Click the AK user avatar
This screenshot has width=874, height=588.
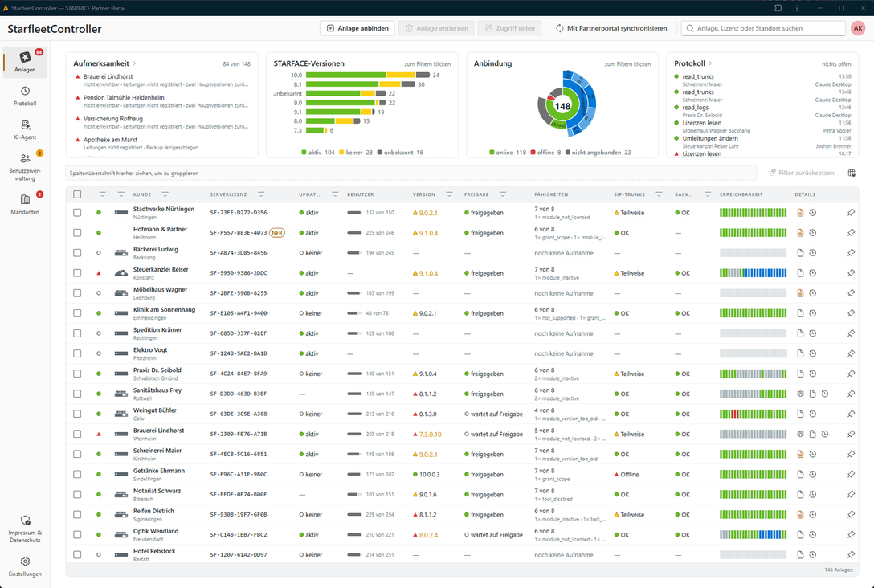(x=858, y=28)
